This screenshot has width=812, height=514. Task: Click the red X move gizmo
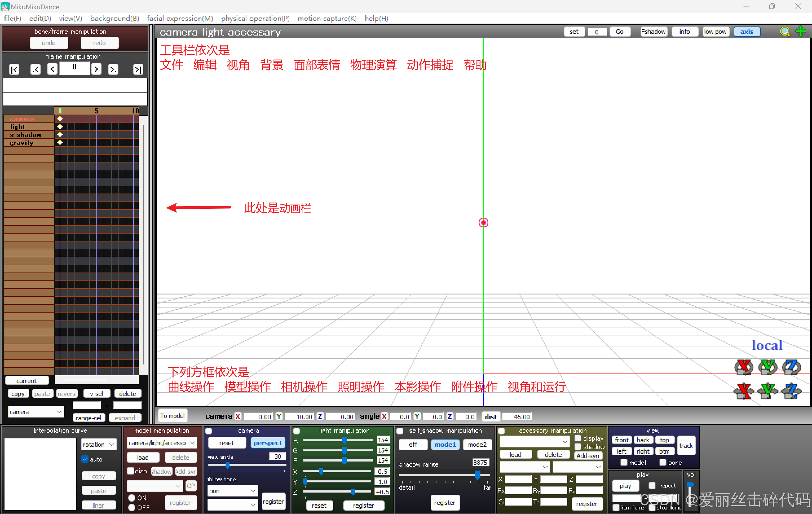[x=743, y=391]
